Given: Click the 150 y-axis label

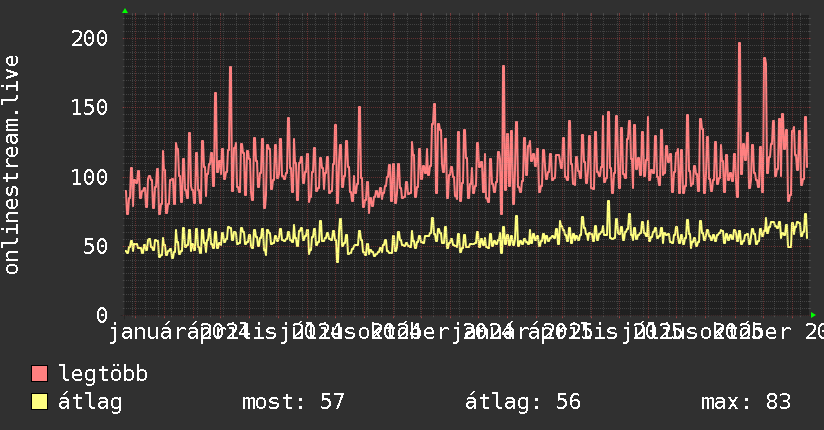Looking at the screenshot, I should click(89, 108).
